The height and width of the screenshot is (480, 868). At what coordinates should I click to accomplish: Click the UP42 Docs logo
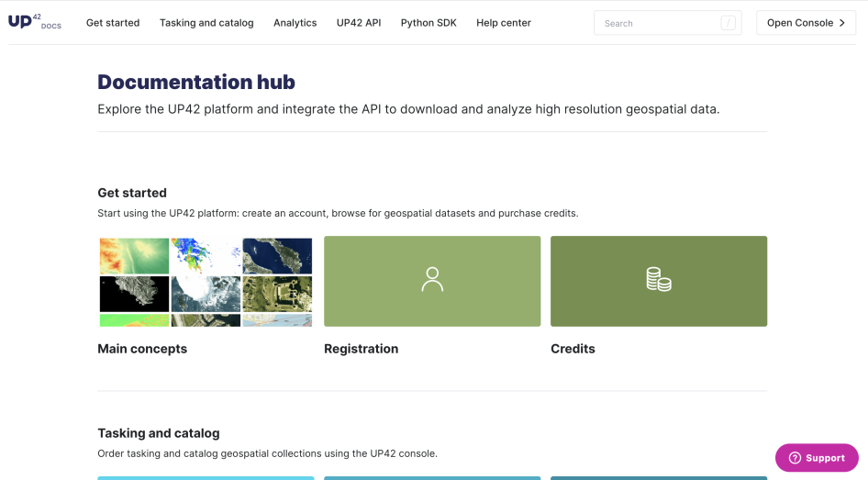point(34,22)
